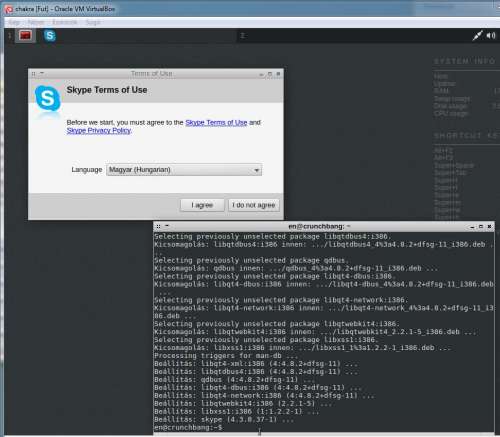500x437 pixels.
Task: Open the Súgó menu in VirtualBox
Action: point(93,22)
